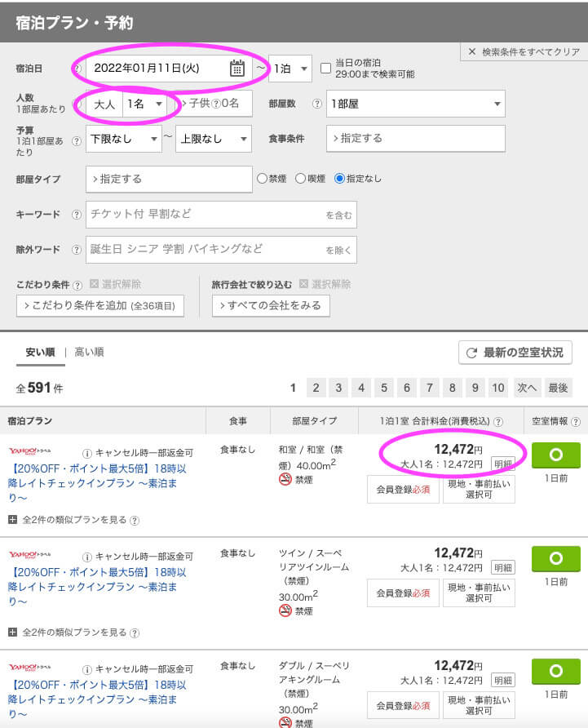Click help icon next to こだわり条件
This screenshot has width=588, height=728.
point(77,285)
